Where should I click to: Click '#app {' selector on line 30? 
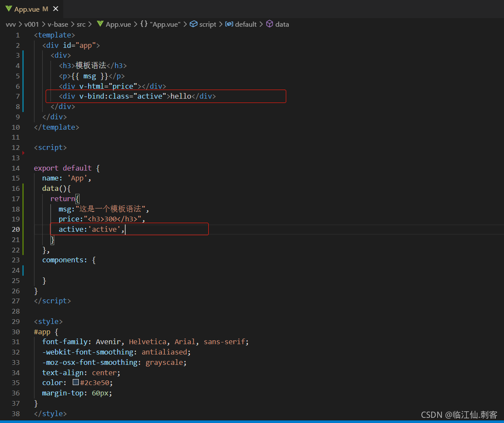[x=46, y=332]
